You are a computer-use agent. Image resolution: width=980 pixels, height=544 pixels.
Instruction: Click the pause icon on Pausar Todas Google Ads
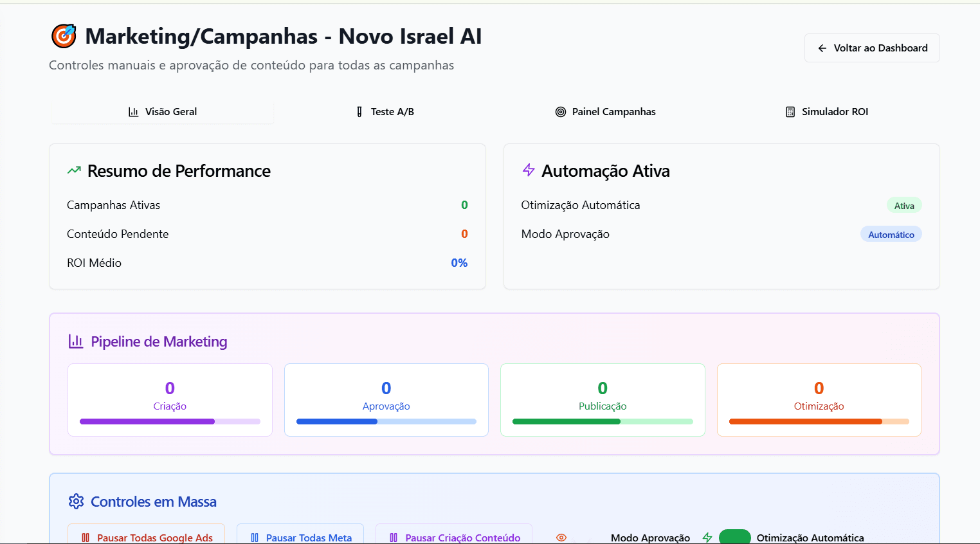pos(85,538)
